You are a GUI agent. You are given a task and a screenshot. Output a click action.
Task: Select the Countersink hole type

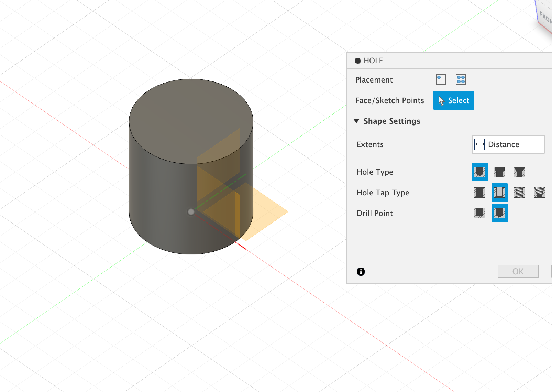(519, 172)
